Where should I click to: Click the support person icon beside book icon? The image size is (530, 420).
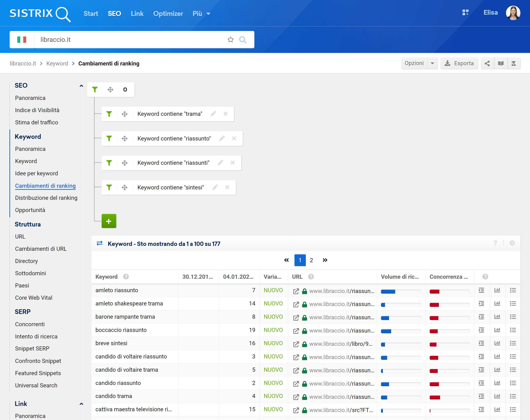coord(514,63)
